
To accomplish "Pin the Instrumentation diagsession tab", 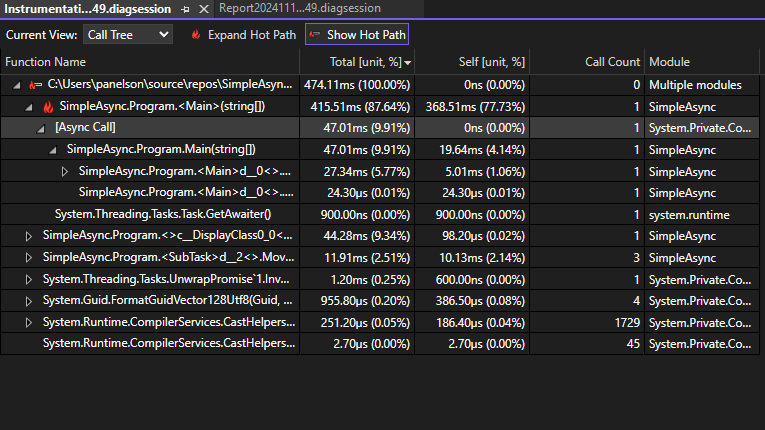I will (x=187, y=9).
